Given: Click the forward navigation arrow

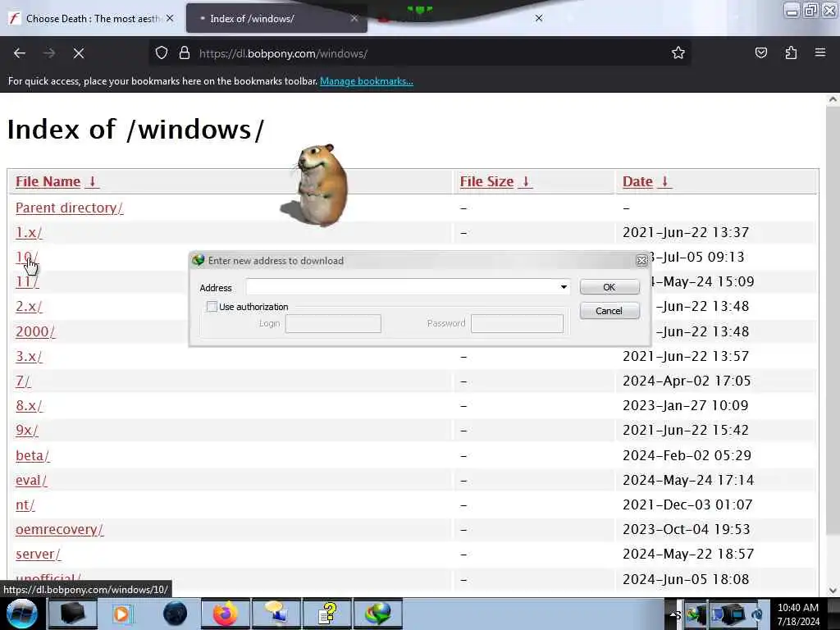Looking at the screenshot, I should (49, 53).
